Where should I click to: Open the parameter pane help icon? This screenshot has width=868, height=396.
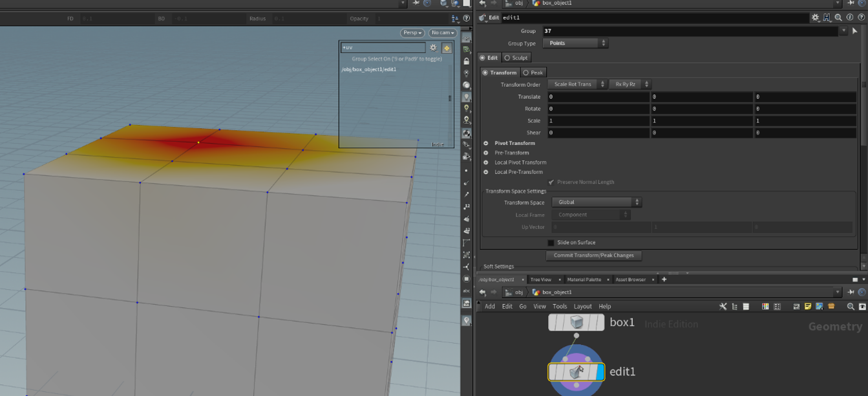click(x=860, y=18)
